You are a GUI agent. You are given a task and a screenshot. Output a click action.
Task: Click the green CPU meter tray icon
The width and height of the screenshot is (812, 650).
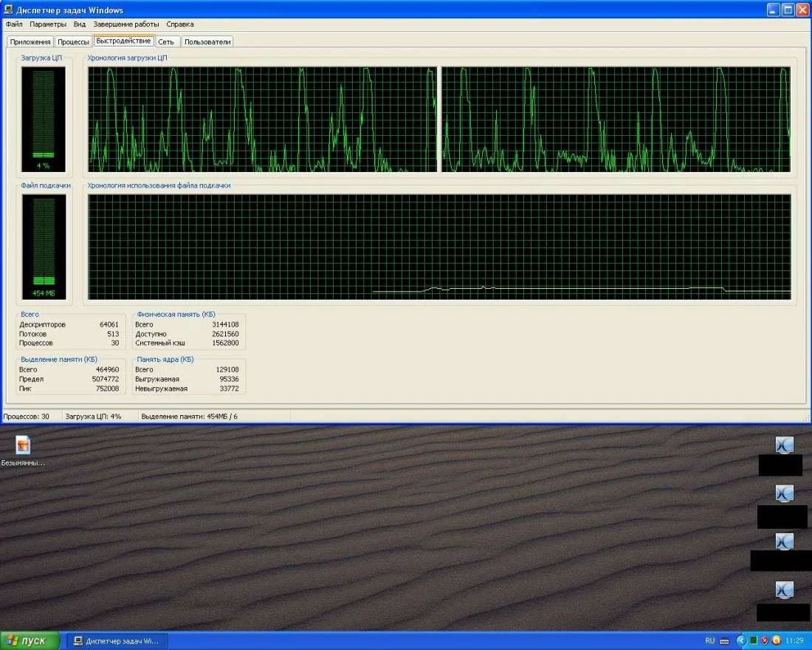click(753, 640)
